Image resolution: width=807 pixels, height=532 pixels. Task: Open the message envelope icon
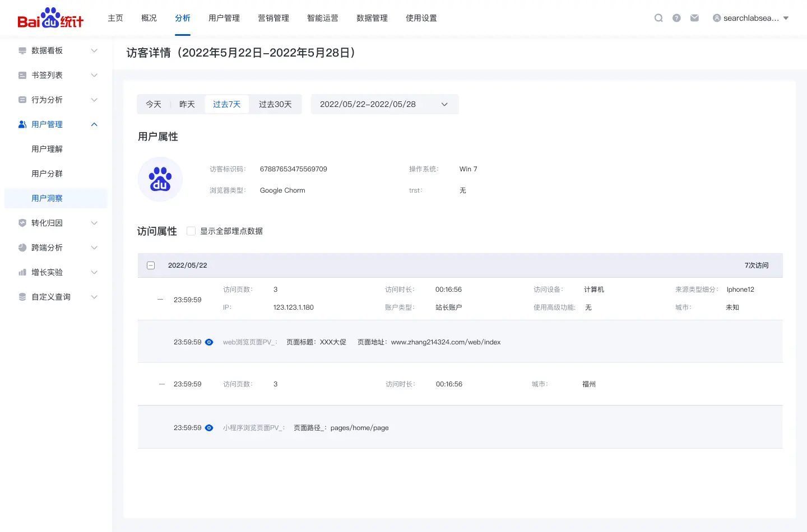coord(694,17)
